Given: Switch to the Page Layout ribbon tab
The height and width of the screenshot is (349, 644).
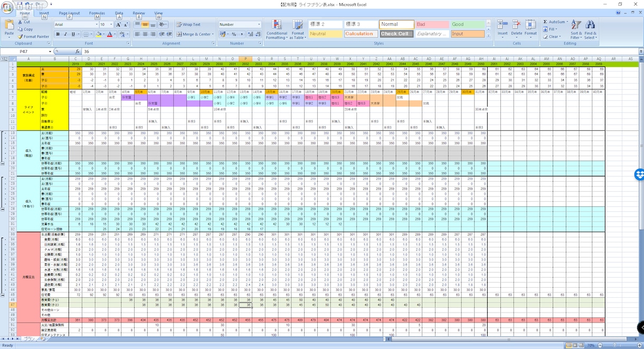Looking at the screenshot, I should (69, 13).
